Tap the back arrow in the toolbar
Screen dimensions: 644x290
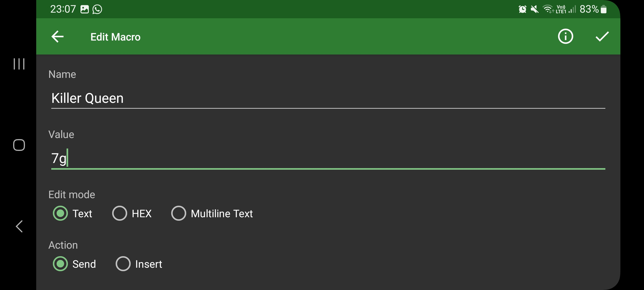(x=57, y=37)
